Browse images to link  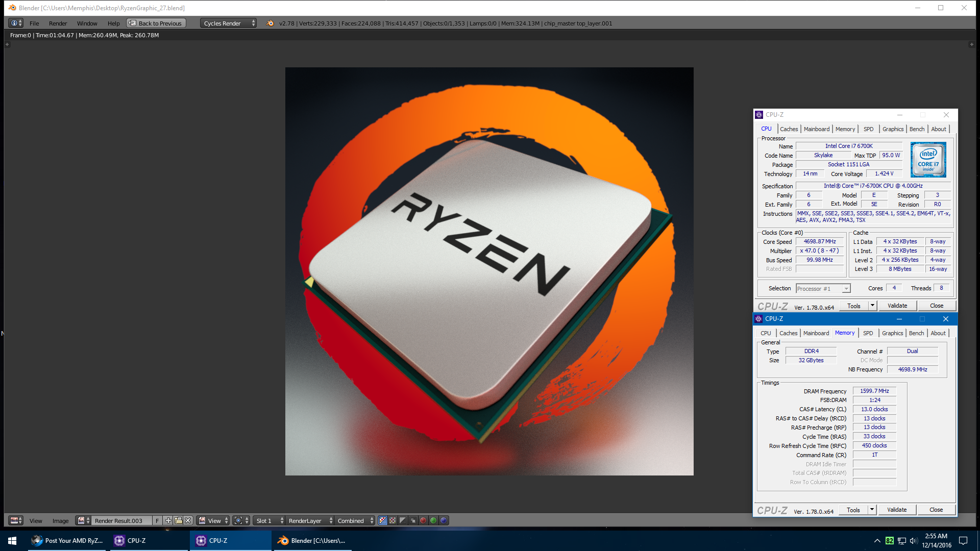point(83,520)
